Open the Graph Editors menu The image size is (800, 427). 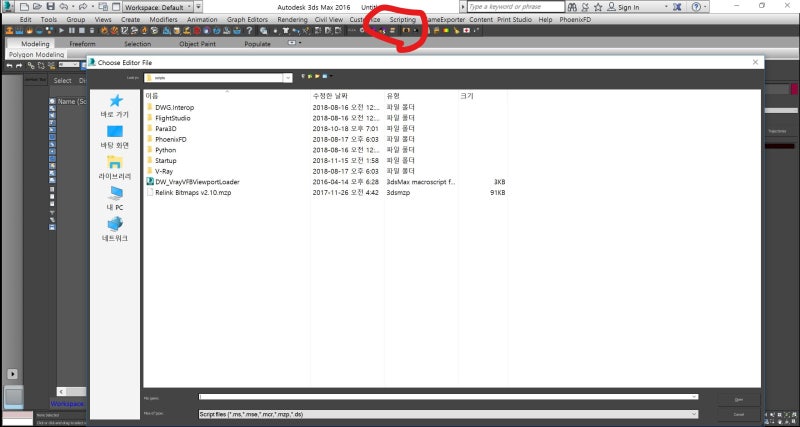click(x=247, y=19)
